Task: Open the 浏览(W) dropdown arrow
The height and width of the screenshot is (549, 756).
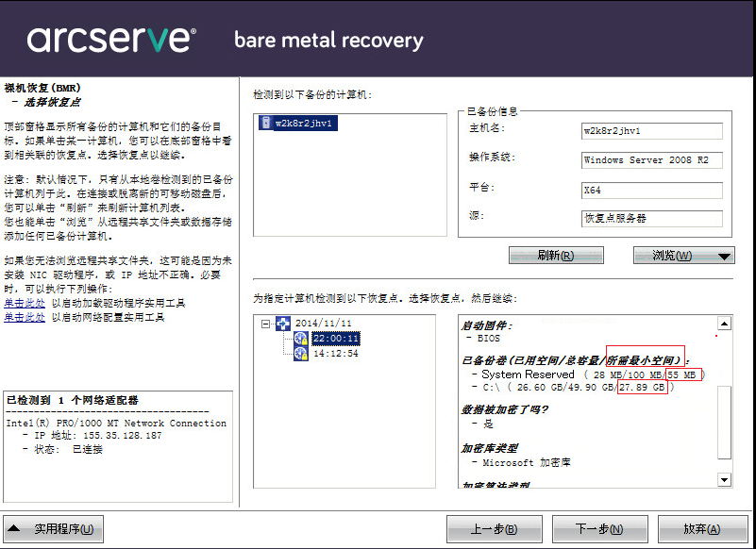Action: pos(724,256)
